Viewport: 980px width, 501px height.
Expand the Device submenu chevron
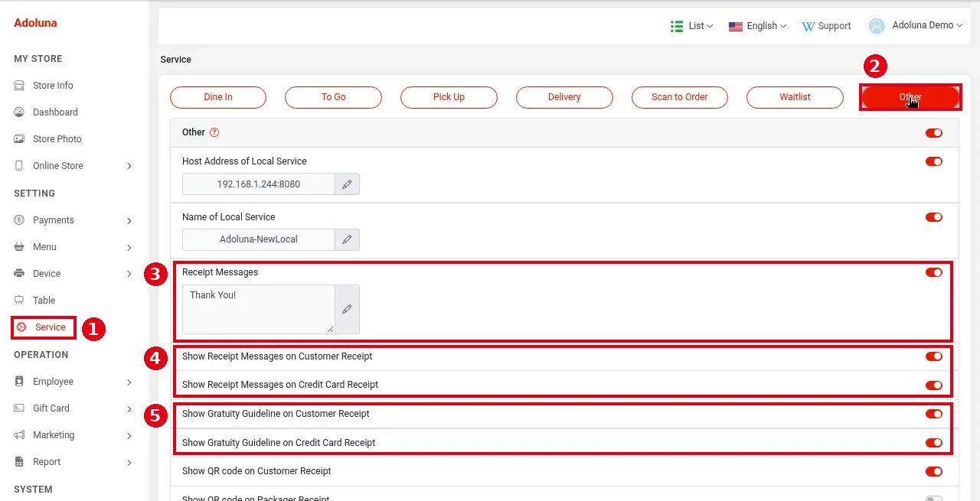pos(129,274)
